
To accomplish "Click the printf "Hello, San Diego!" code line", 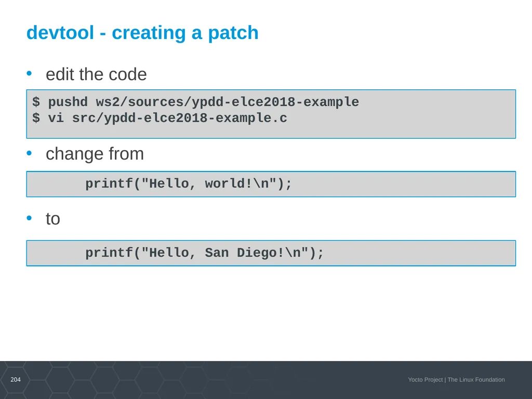I will [x=205, y=253].
